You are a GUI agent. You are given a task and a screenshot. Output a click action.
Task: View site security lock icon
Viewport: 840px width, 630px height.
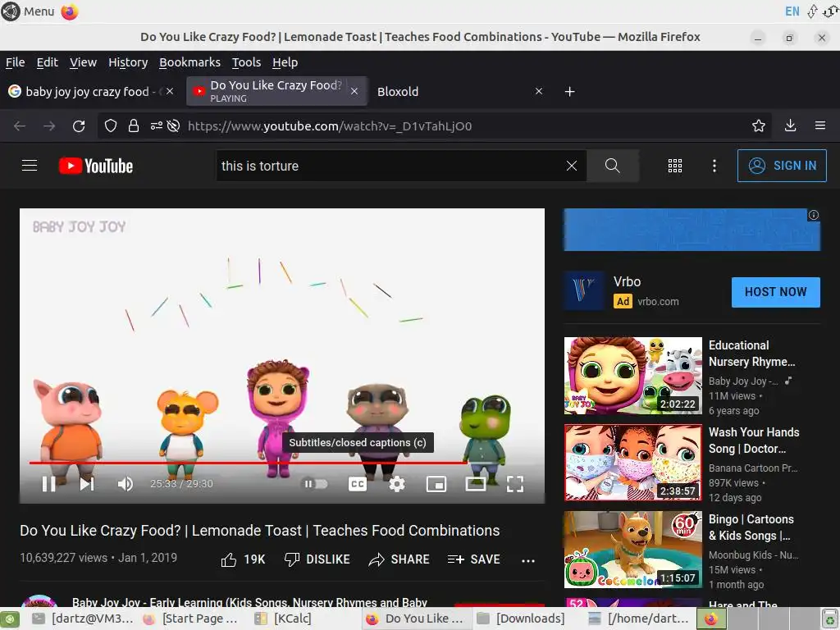134,126
